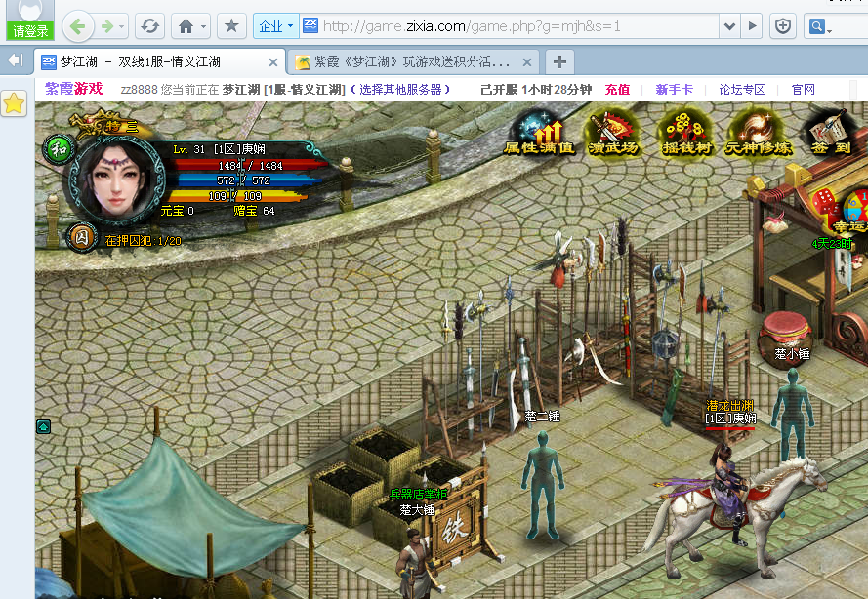The height and width of the screenshot is (599, 868).
Task: Open the 属性满值 game feature icon
Action: (x=539, y=133)
